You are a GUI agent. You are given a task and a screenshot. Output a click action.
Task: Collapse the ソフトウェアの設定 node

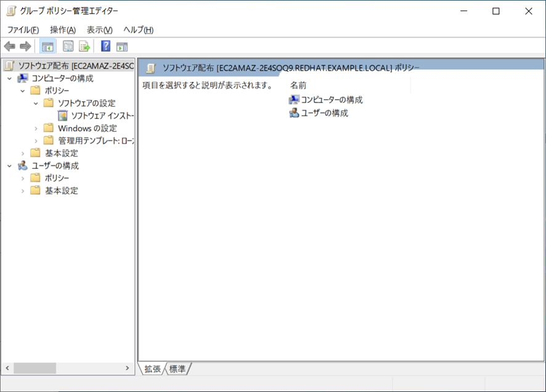(36, 104)
